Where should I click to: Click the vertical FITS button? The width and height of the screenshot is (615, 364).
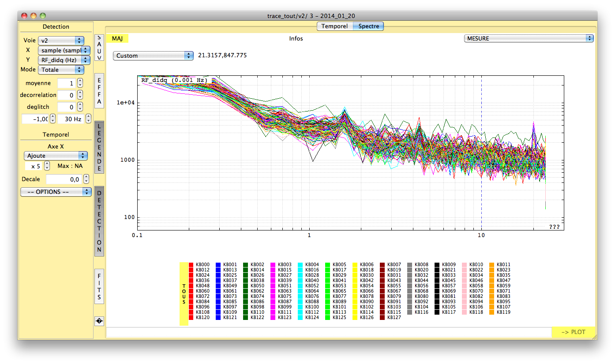[99, 286]
